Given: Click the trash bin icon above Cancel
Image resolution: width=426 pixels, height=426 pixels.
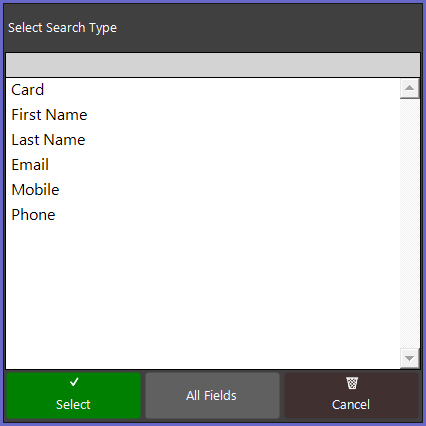Looking at the screenshot, I should coord(352,383).
